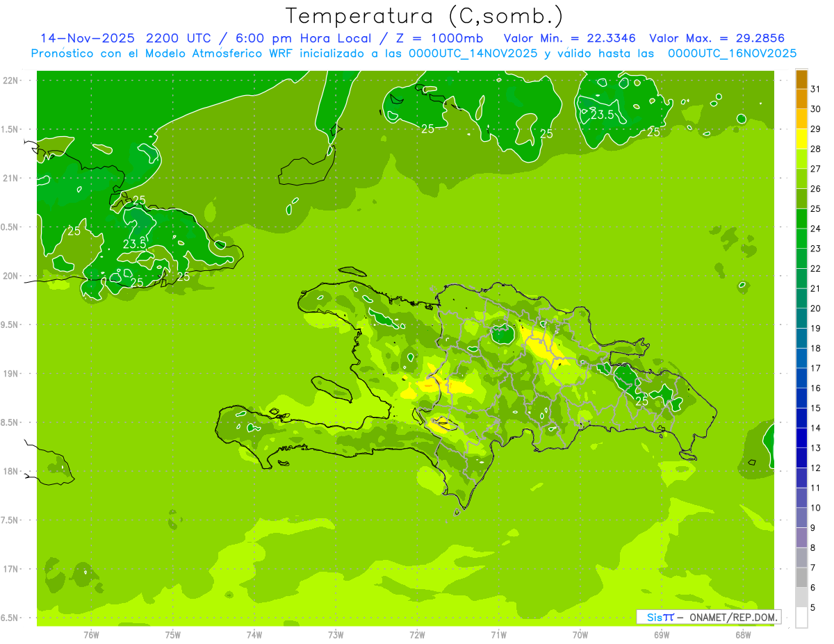
Task: Select valid-until time '0000UTC_16NOV2025'
Action: coord(732,53)
